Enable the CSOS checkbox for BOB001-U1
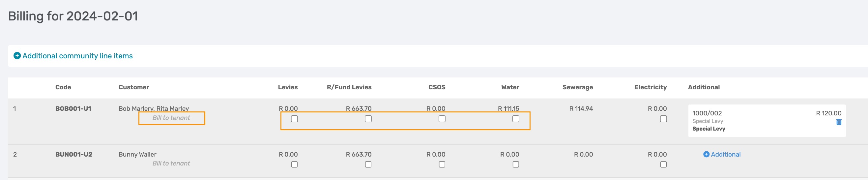The image size is (868, 180). click(442, 119)
